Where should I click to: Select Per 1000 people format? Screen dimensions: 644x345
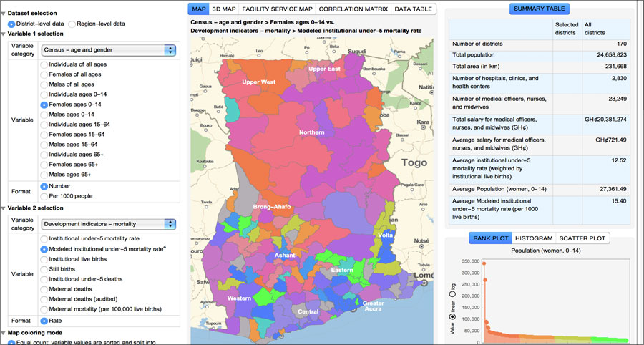pos(45,196)
